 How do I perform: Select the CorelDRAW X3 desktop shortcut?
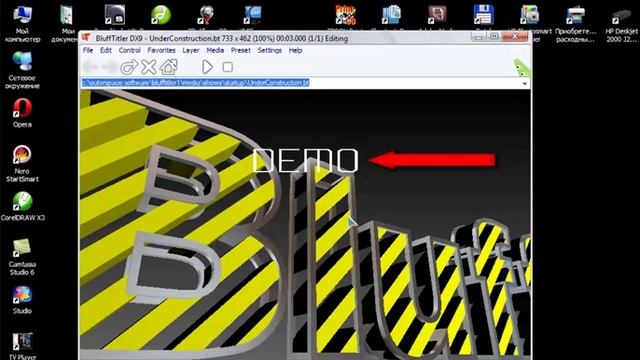tap(22, 207)
